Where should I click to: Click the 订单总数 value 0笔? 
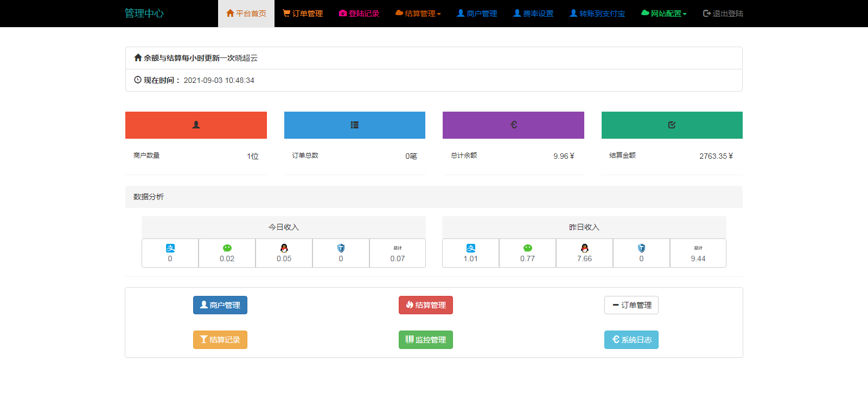click(411, 156)
